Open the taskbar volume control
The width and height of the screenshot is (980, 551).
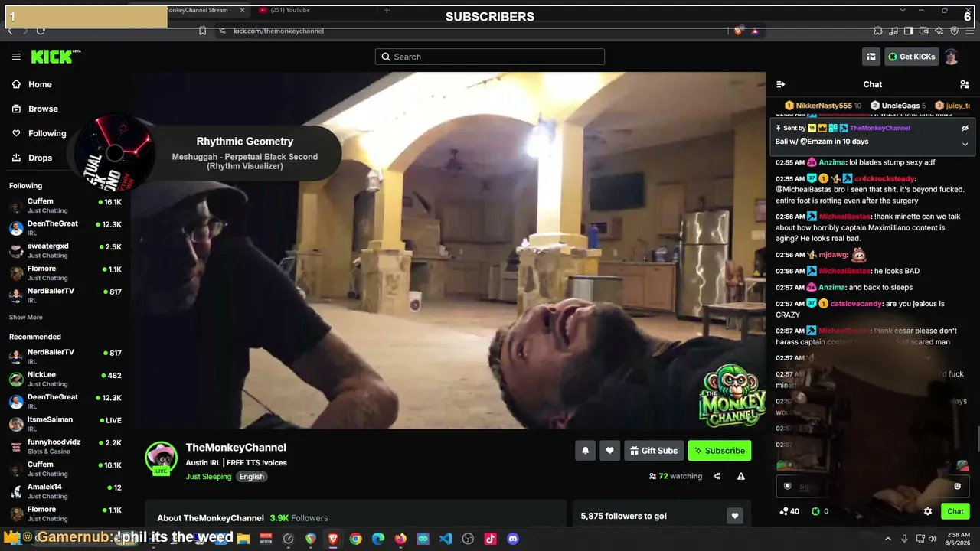pos(934,539)
